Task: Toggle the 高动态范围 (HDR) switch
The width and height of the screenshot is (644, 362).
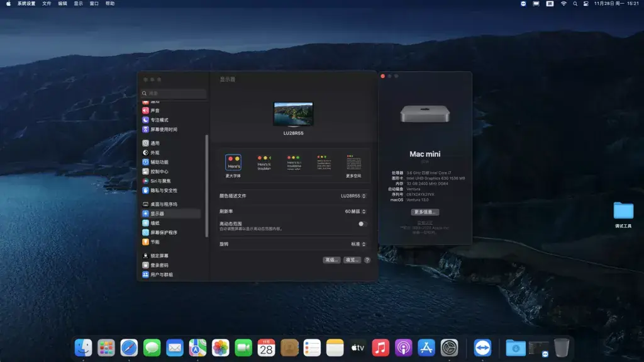Action: point(362,224)
